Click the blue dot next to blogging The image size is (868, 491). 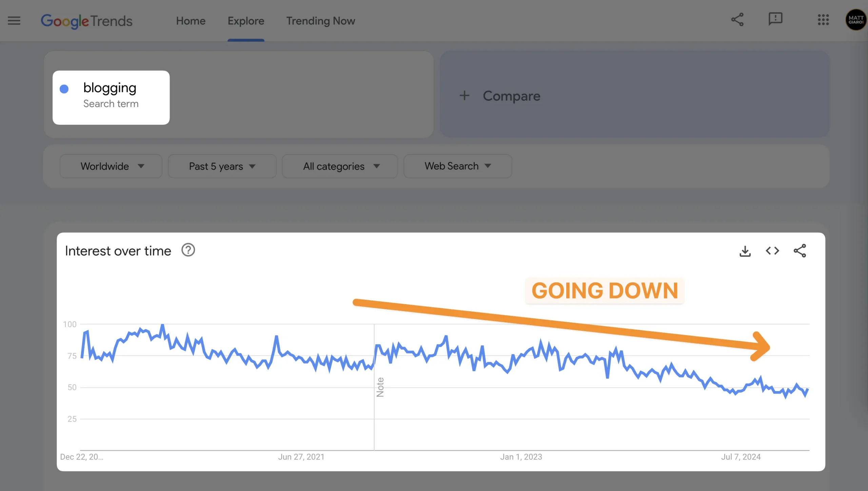(64, 89)
